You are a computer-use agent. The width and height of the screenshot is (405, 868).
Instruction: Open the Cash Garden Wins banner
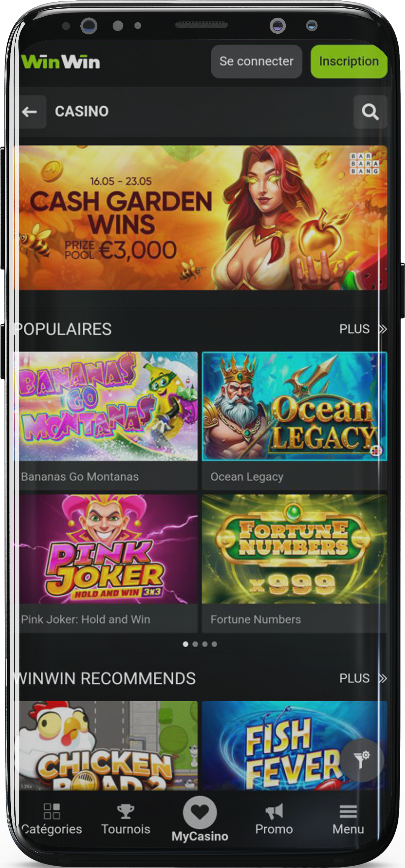pos(203,218)
